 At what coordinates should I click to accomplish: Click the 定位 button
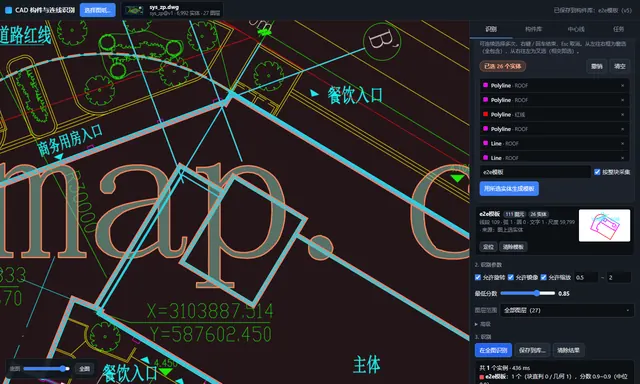488,247
